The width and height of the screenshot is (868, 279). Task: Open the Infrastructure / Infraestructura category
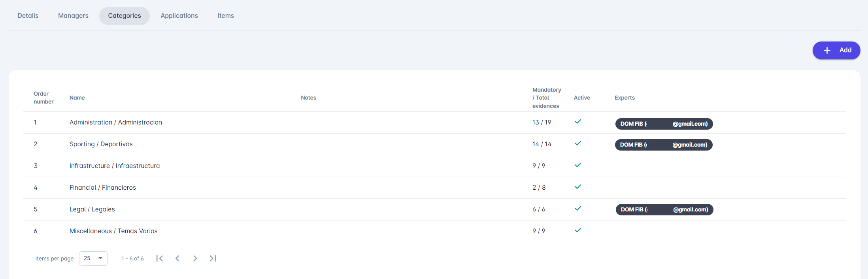115,166
